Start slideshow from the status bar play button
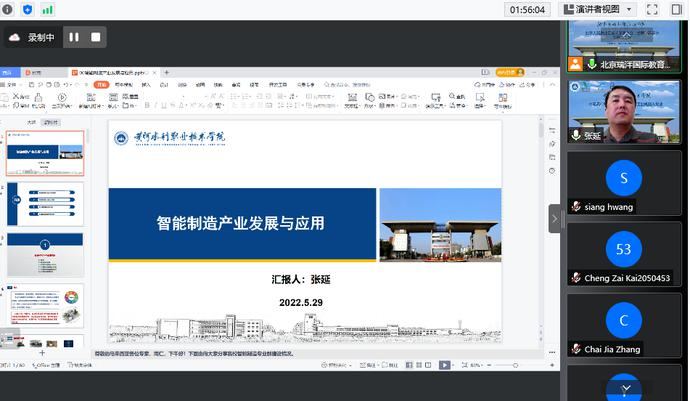Screen dimensions: 690x401 tap(444, 366)
